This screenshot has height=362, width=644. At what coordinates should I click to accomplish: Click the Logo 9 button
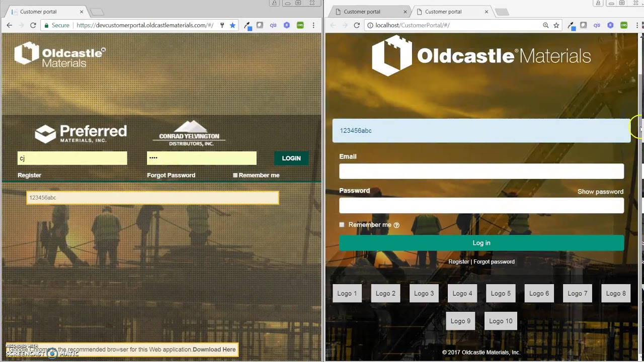460,321
